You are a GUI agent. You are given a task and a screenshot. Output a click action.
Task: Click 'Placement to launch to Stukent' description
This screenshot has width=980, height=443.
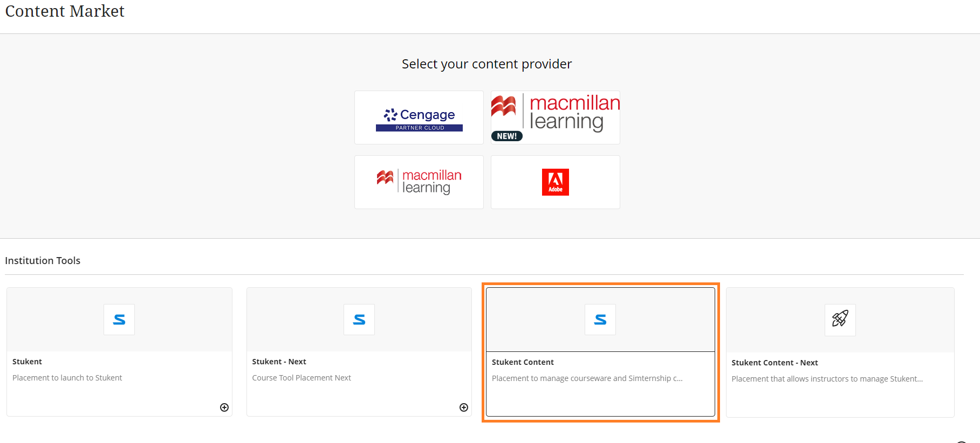point(67,378)
